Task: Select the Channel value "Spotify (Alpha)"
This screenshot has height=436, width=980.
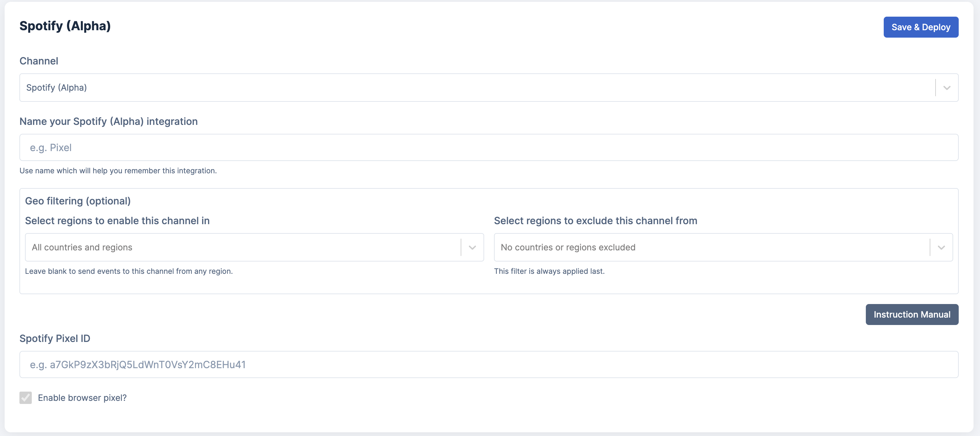Action: (x=57, y=88)
